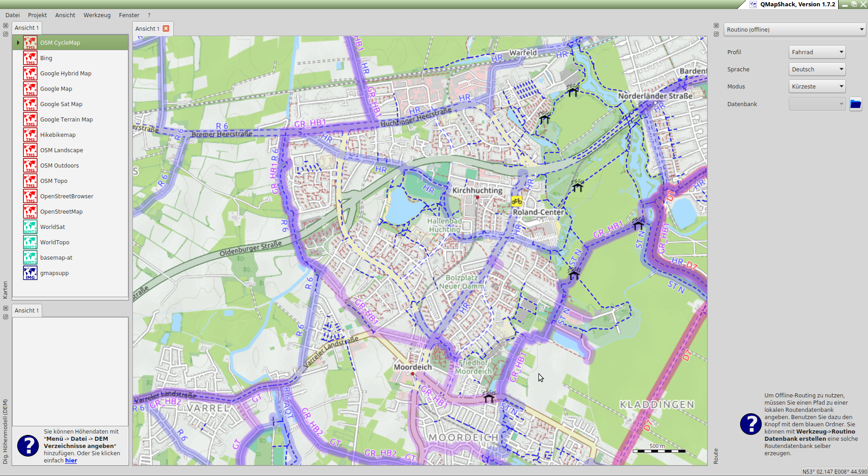Viewport: 868px width, 476px height.
Task: Select the Bing map entry
Action: pos(70,58)
